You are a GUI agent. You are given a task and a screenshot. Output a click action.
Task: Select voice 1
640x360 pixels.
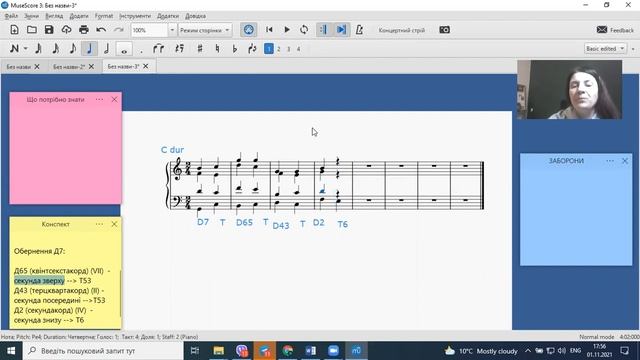[269, 49]
